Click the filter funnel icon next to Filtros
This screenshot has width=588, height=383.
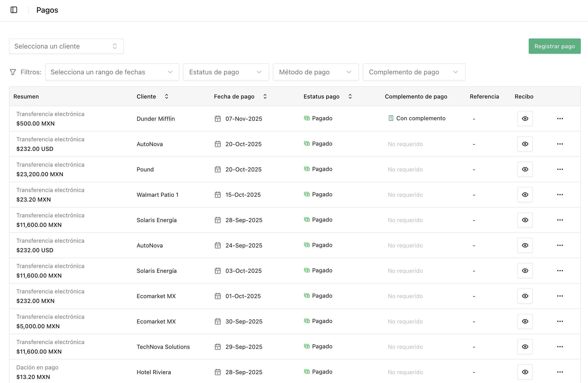(13, 72)
